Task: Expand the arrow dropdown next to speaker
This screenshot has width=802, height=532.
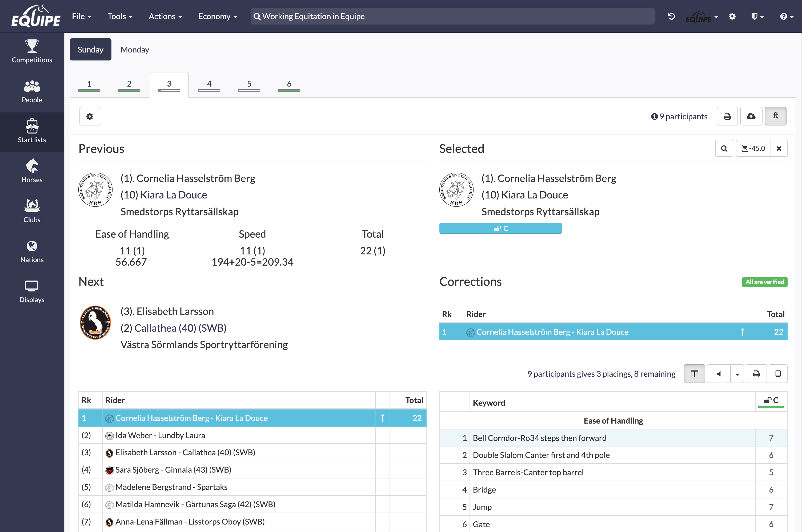Action: click(x=737, y=373)
